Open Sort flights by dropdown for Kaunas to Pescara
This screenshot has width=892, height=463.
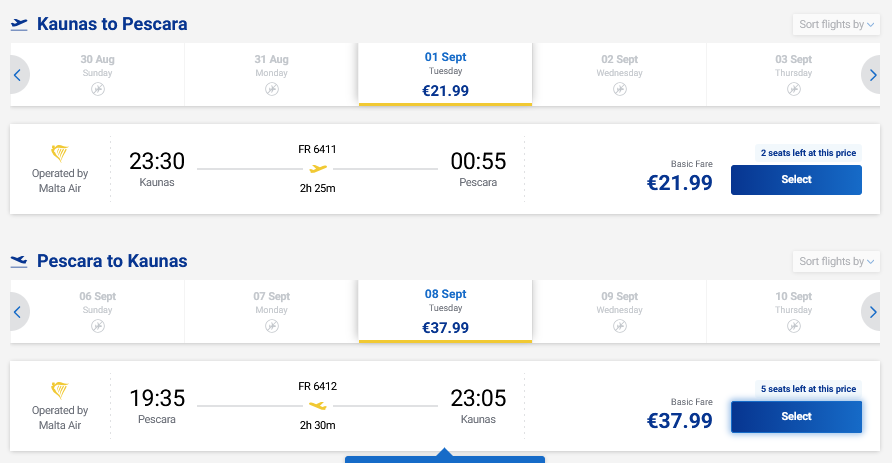(836, 24)
